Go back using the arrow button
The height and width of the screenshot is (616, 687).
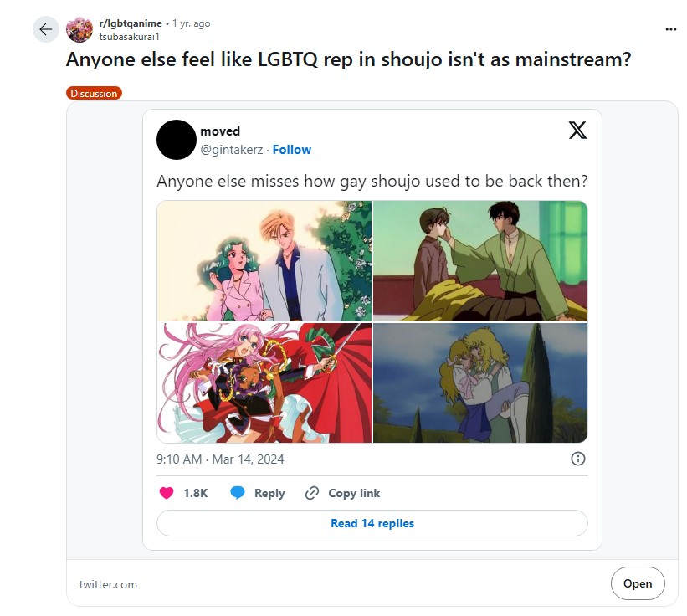point(45,29)
